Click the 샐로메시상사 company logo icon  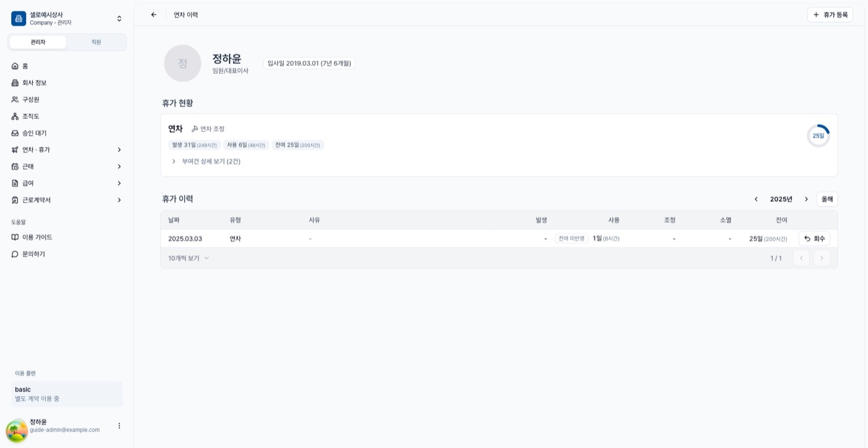click(x=19, y=19)
